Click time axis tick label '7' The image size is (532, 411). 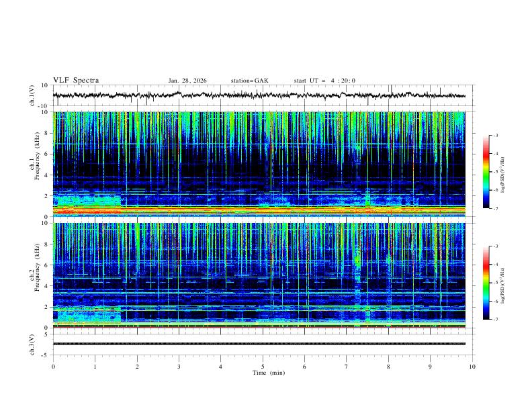[x=347, y=367]
